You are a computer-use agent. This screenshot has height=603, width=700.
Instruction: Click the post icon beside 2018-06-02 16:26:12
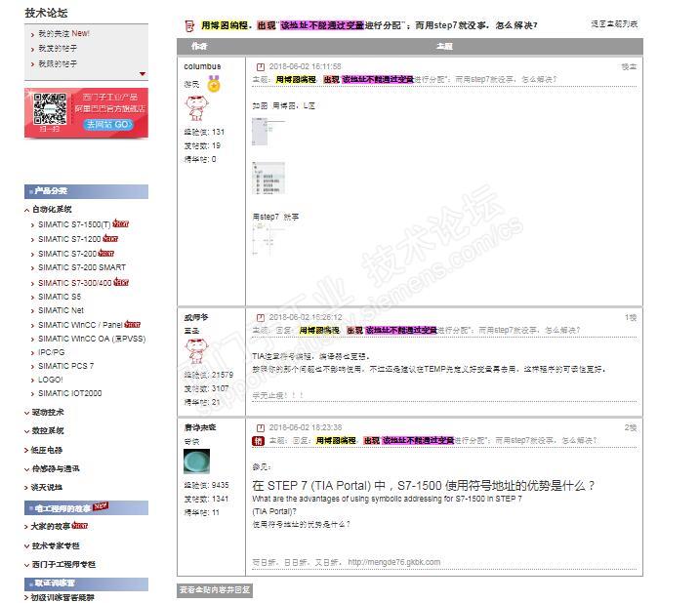261,317
